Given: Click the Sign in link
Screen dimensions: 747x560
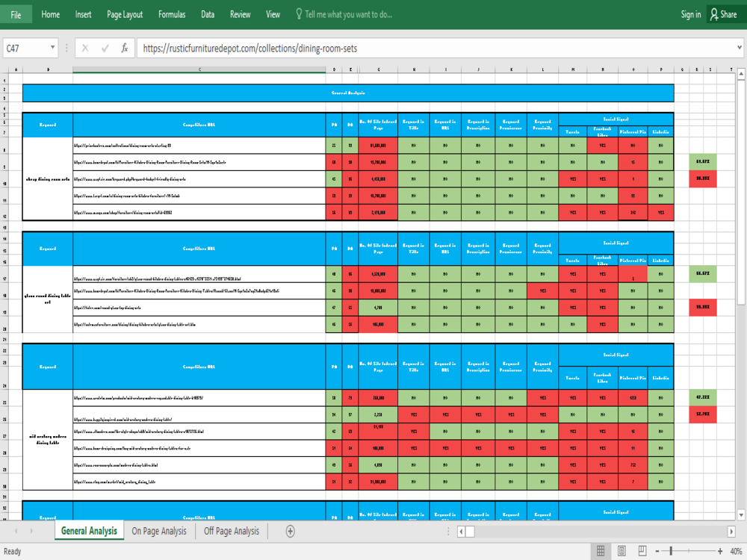Looking at the screenshot, I should coord(690,14).
